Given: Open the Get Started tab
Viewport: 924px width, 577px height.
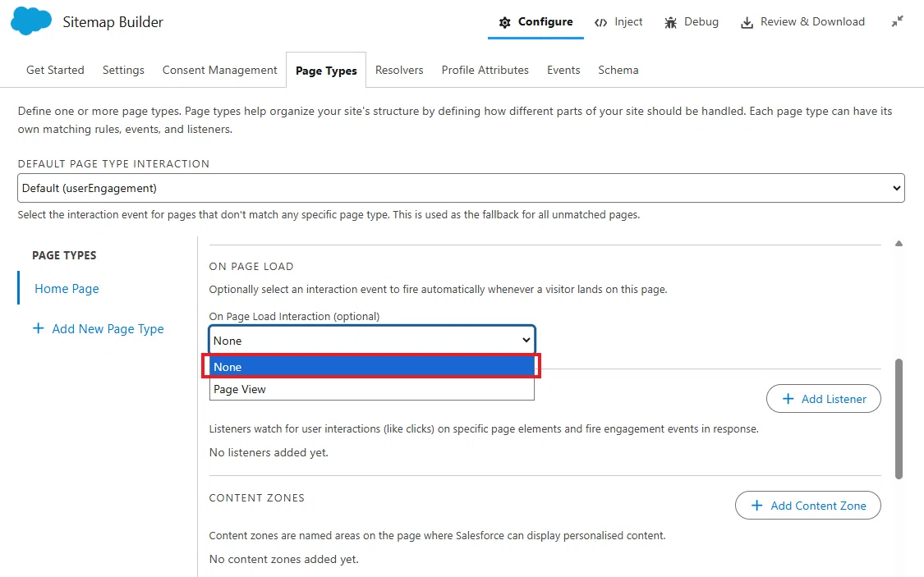Looking at the screenshot, I should 55,70.
